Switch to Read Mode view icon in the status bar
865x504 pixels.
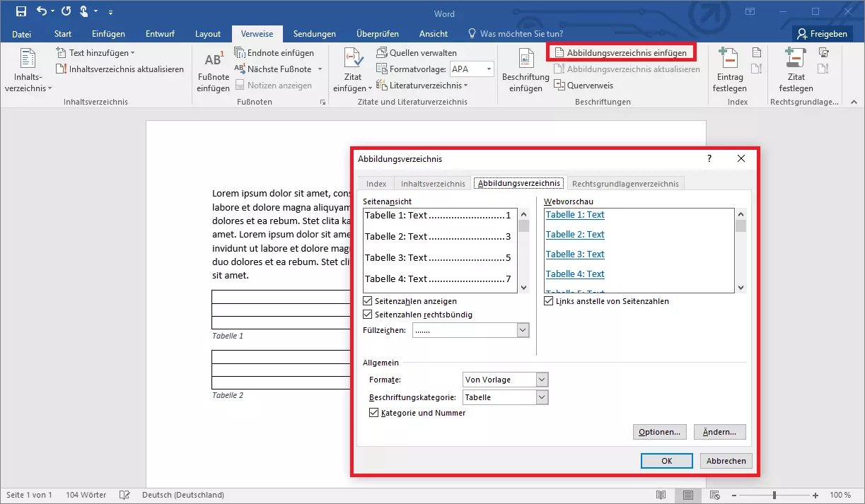661,495
